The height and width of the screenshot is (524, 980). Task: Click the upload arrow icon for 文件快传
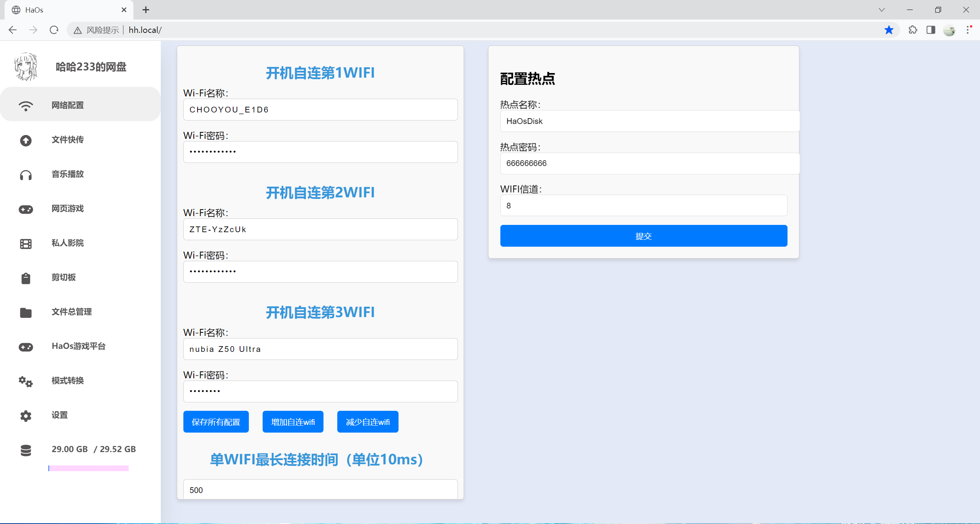click(x=26, y=140)
